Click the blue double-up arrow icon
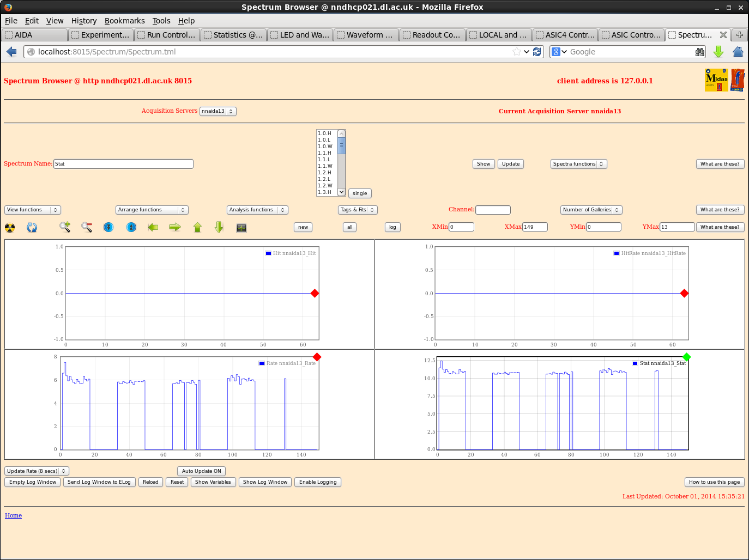The height and width of the screenshot is (560, 749). 131,227
